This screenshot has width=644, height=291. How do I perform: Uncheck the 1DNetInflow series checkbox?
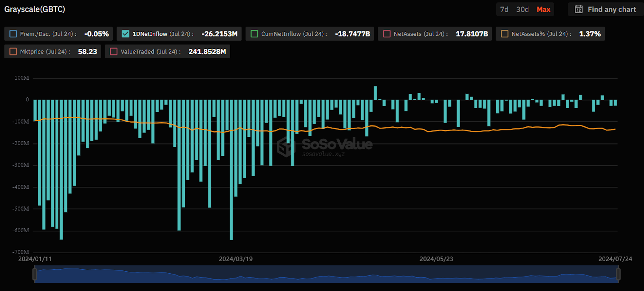126,34
